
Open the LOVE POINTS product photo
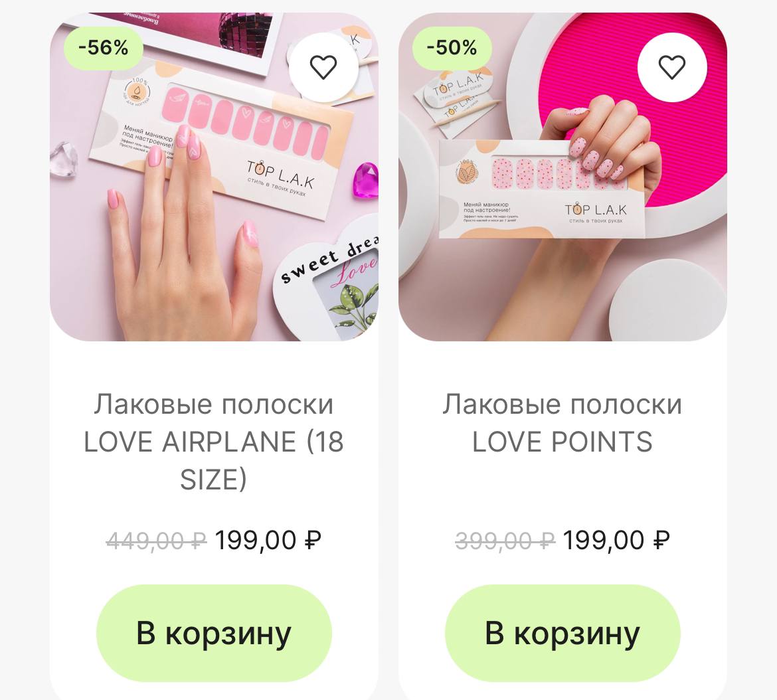pos(562,177)
